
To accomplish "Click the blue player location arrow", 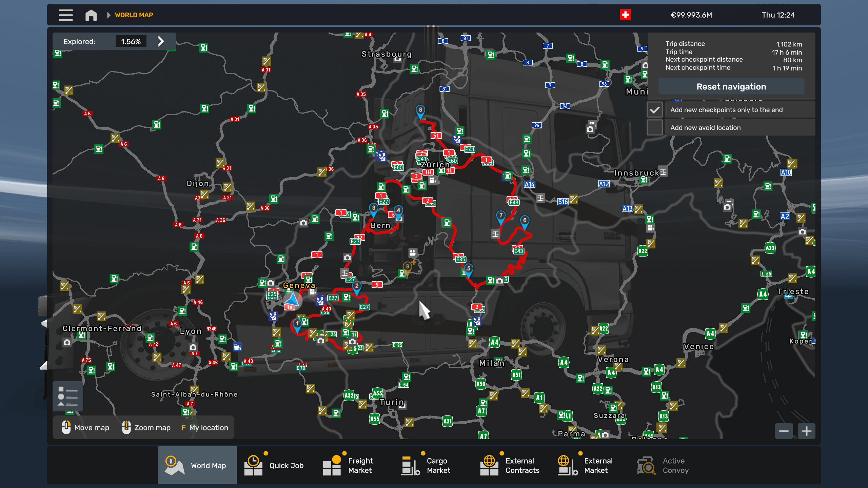I will (x=292, y=300).
